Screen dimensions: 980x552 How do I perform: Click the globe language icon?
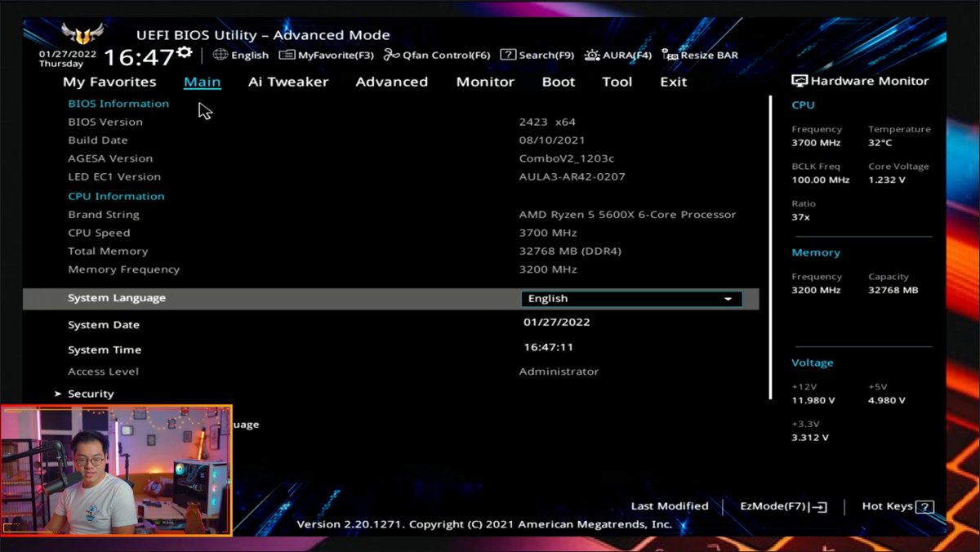pos(220,55)
